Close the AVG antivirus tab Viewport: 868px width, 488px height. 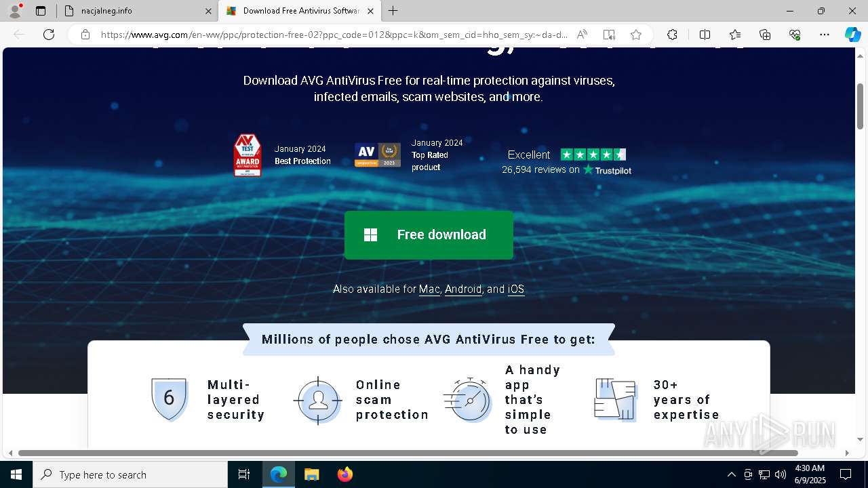point(370,11)
